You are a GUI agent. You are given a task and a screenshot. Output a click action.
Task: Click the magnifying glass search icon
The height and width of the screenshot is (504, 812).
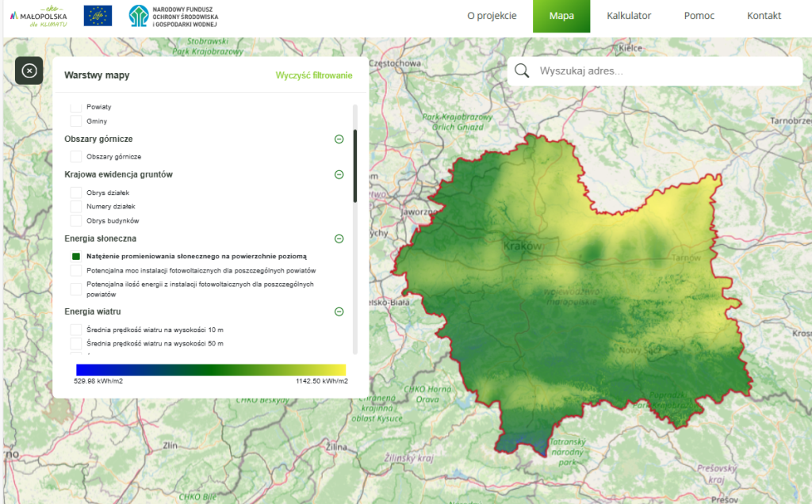tap(521, 71)
